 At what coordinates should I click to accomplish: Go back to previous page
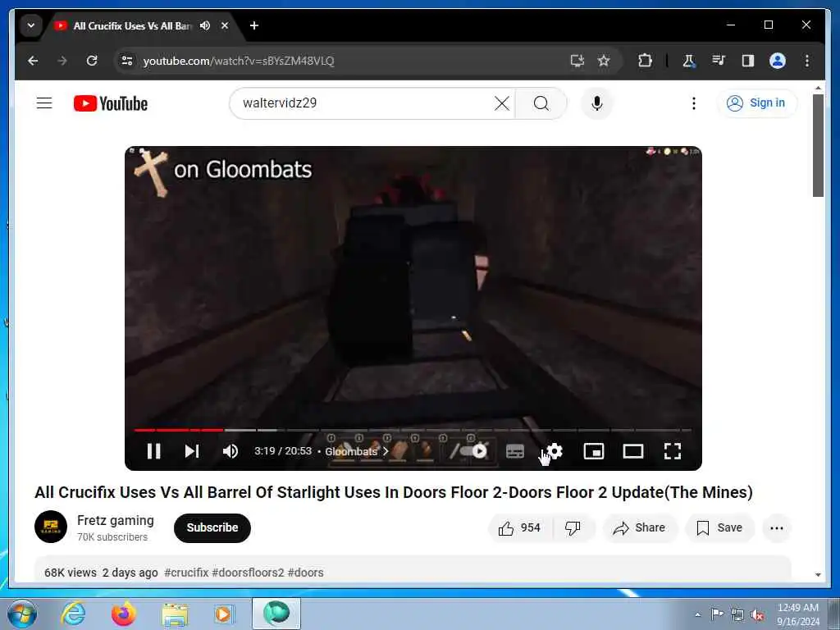click(33, 61)
